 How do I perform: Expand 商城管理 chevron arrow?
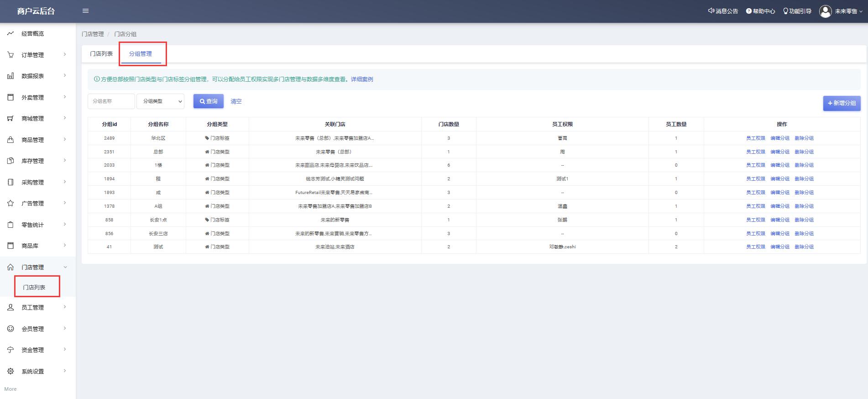tap(65, 118)
